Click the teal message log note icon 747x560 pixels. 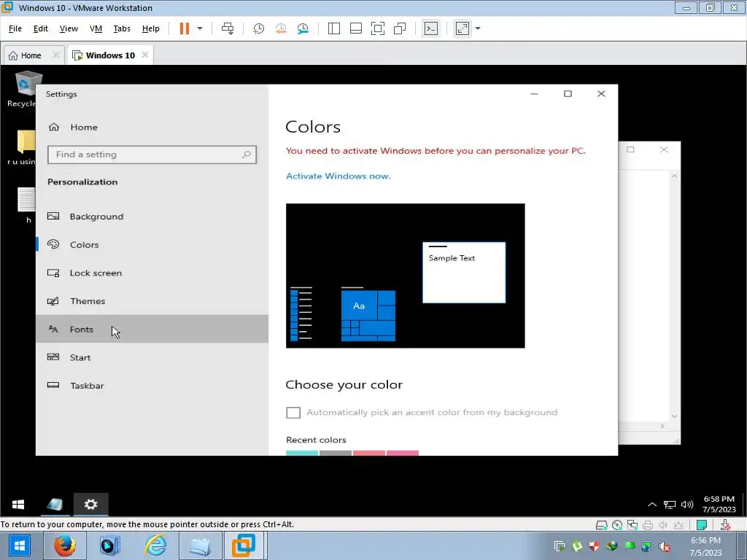tap(701, 525)
